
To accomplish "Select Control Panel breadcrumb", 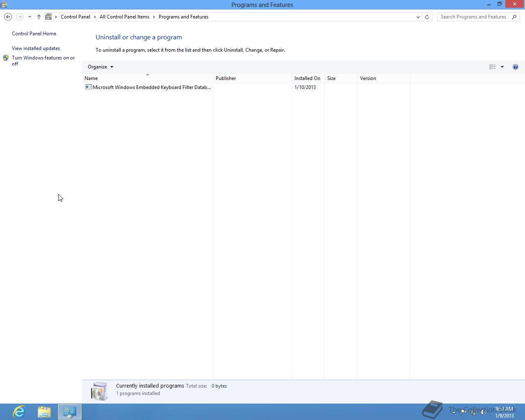I will pyautogui.click(x=75, y=17).
